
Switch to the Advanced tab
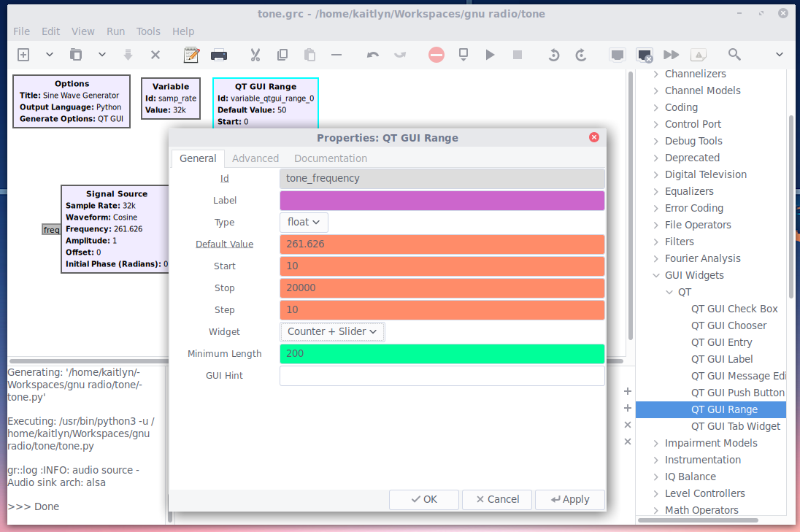coord(255,158)
